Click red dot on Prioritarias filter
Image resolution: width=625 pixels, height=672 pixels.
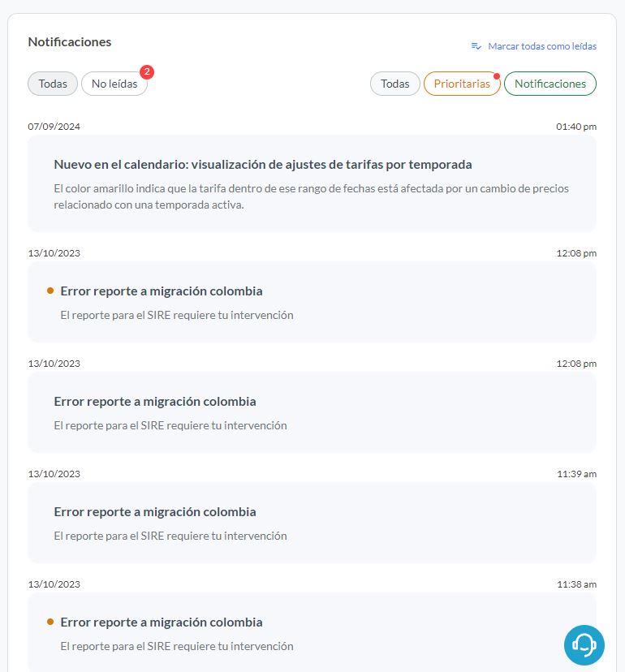(x=497, y=76)
